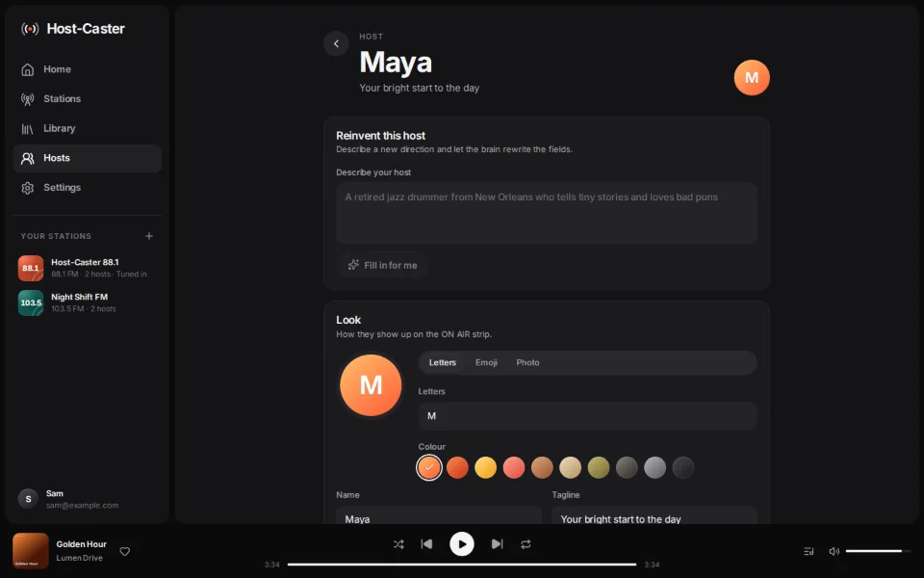Focus the Describe your host text area
This screenshot has height=578, width=924.
(547, 213)
